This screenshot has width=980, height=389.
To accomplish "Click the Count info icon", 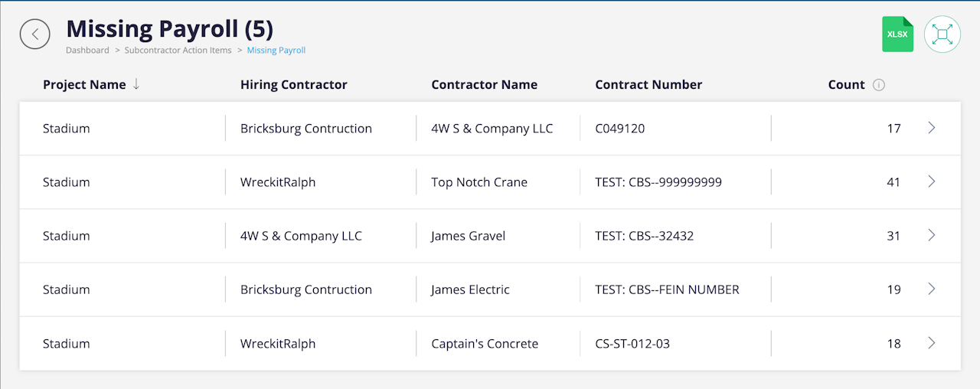I will point(879,85).
